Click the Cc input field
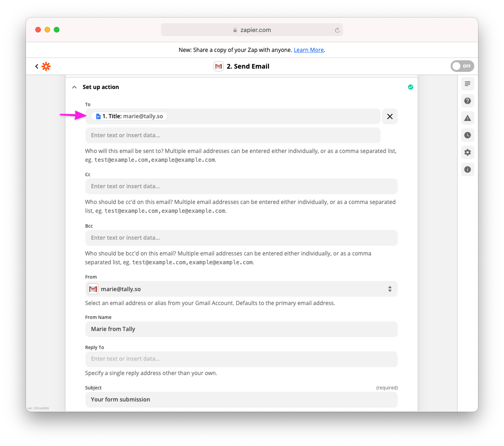This screenshot has width=504, height=446. pos(241,186)
